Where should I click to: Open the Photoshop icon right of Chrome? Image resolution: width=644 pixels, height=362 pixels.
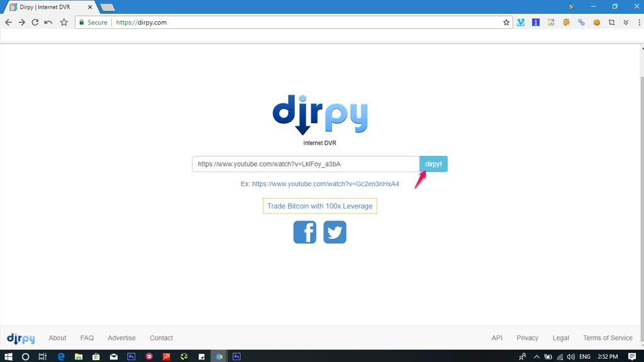point(236,356)
